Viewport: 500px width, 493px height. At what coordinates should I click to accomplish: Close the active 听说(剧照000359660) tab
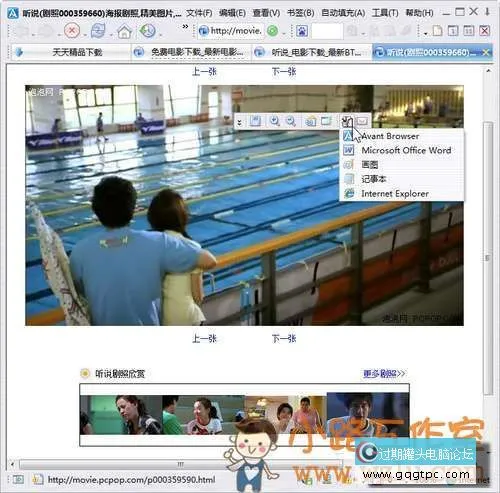tap(486, 52)
